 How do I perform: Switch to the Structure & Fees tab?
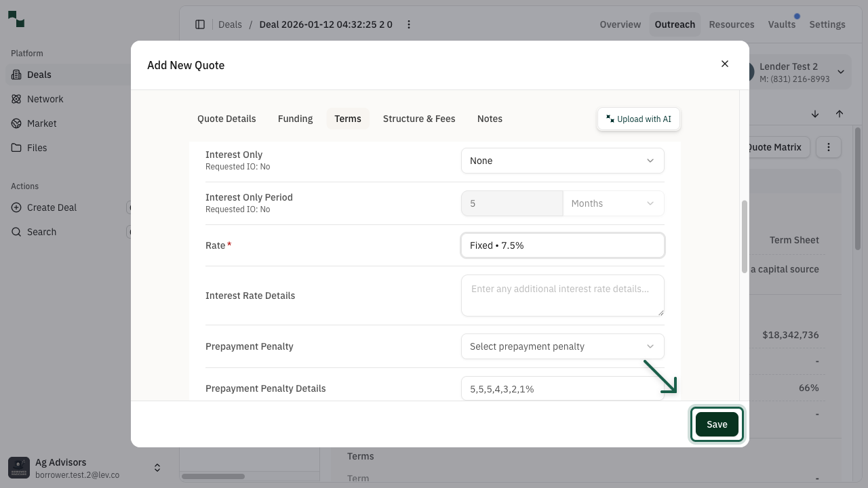(418, 119)
